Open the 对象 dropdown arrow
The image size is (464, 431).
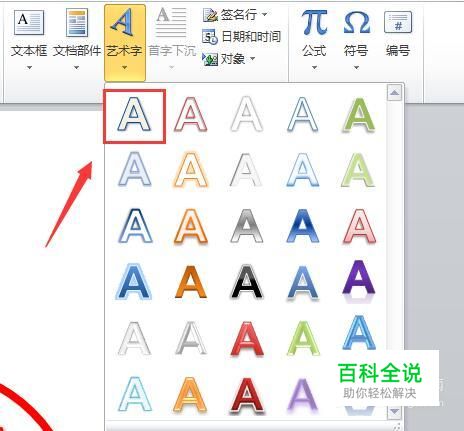coord(253,59)
